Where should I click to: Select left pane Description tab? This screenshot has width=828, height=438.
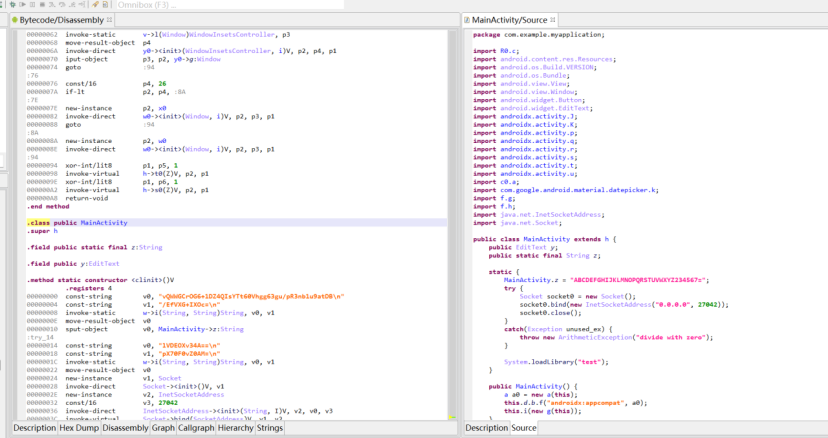click(34, 428)
